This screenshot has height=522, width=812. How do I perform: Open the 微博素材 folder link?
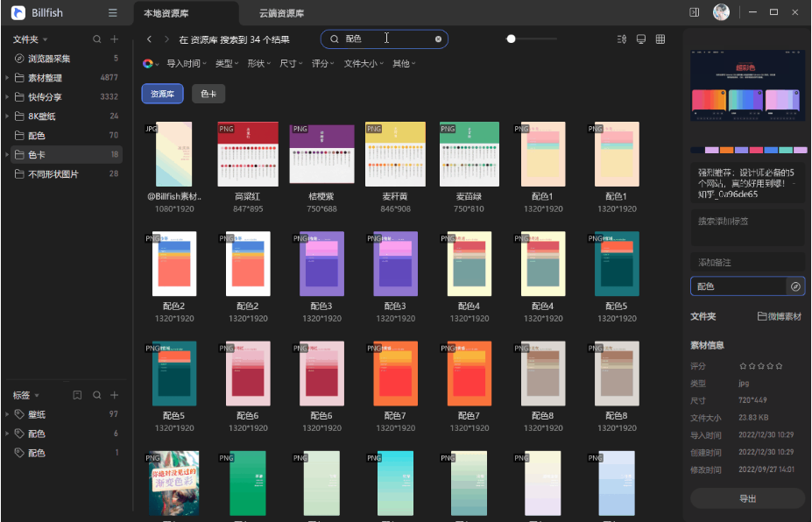point(779,316)
